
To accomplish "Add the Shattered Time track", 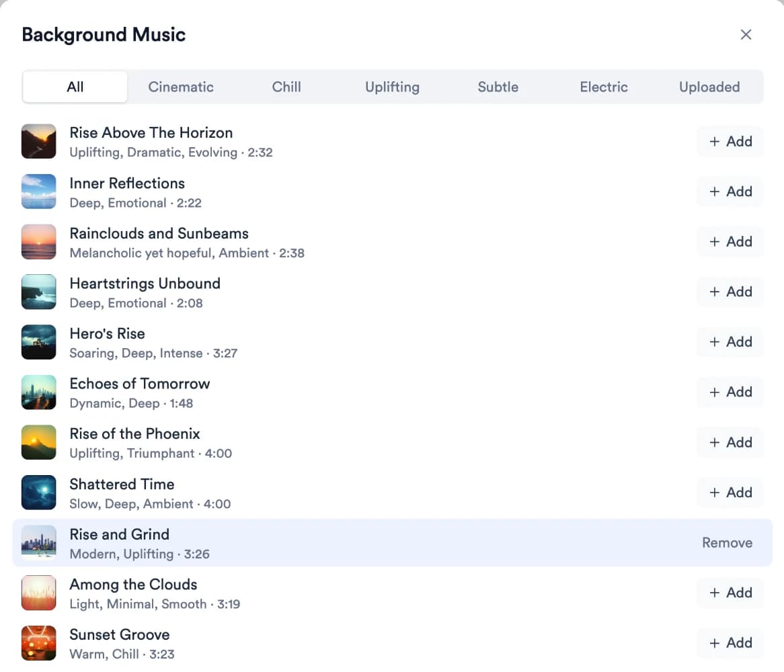I will pos(730,492).
